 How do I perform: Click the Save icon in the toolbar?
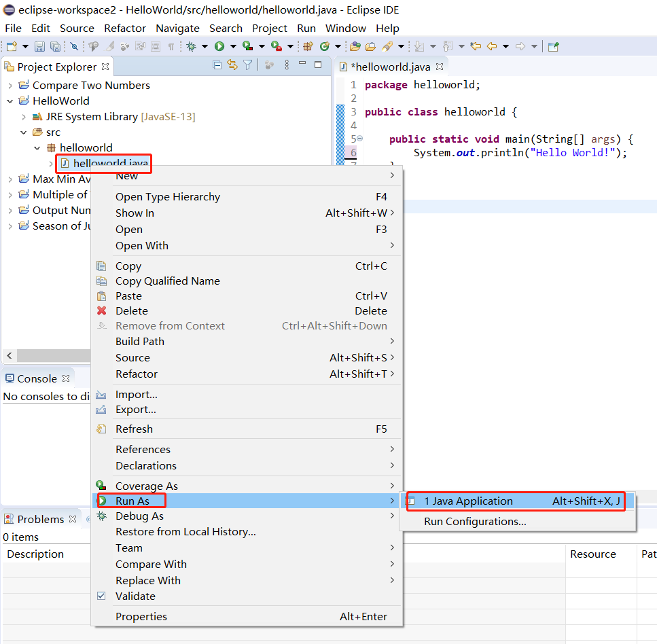point(39,46)
